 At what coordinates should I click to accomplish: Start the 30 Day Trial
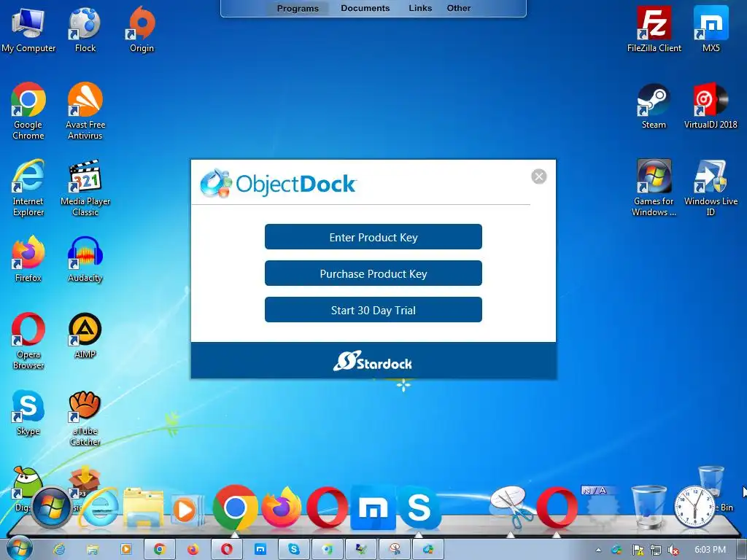373,310
